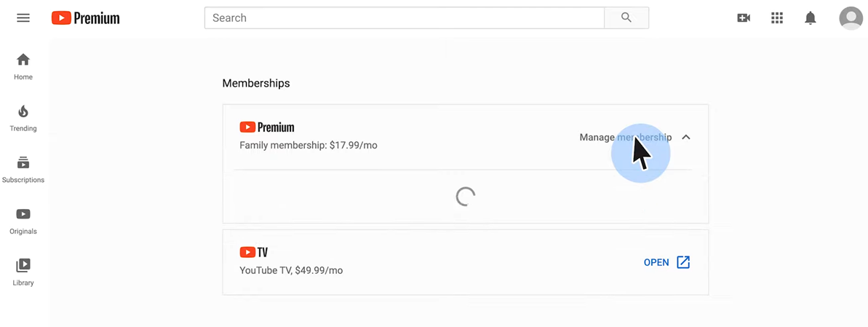Open the hamburger guide menu
This screenshot has width=868, height=327.
[23, 18]
